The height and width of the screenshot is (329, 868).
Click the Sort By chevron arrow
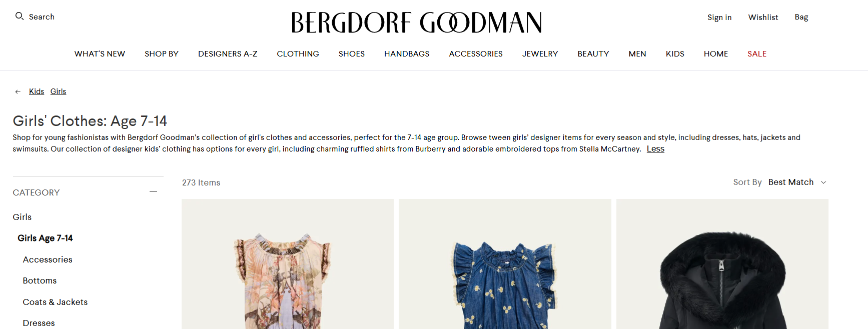(x=823, y=182)
